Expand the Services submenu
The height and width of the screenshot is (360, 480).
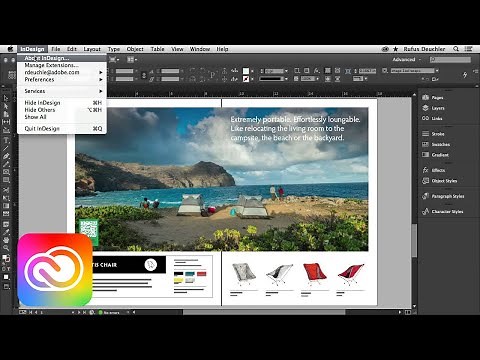tap(62, 91)
